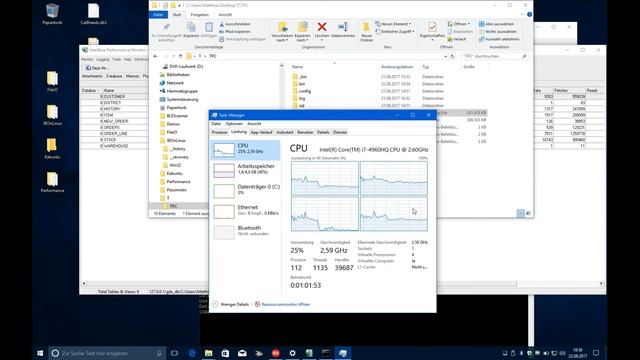Open the Memory tab in Performance Monitor
The width and height of the screenshot is (640, 360).
pos(132,76)
